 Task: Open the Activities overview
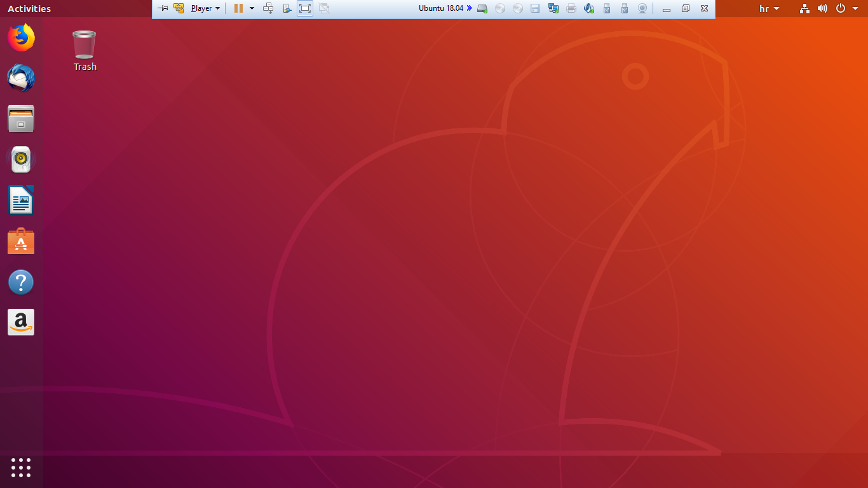(x=29, y=9)
